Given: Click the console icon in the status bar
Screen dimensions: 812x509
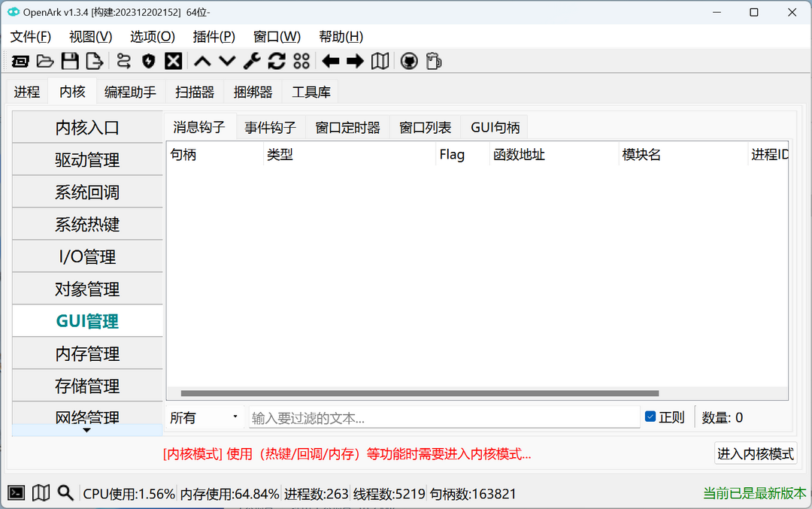Looking at the screenshot, I should [x=16, y=492].
